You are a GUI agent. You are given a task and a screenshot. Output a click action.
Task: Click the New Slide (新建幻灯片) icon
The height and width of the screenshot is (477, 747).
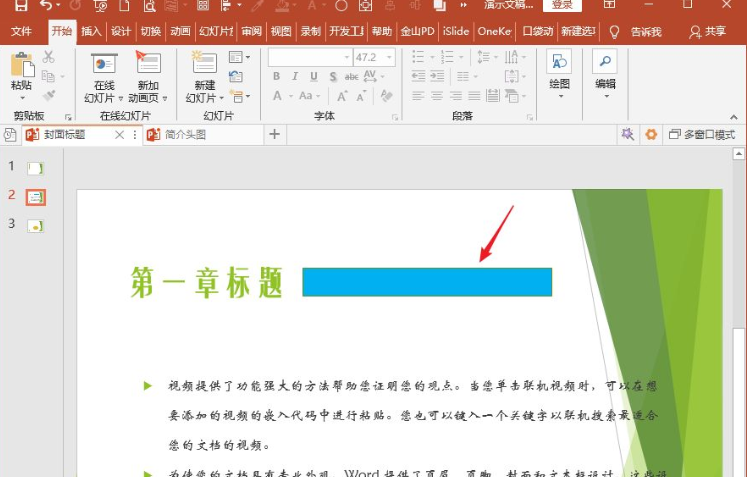pos(205,62)
